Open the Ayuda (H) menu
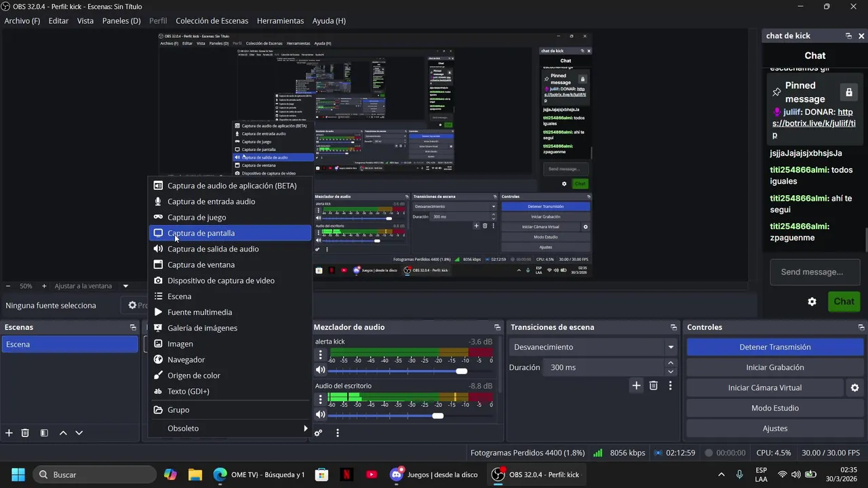868x488 pixels. 329,21
